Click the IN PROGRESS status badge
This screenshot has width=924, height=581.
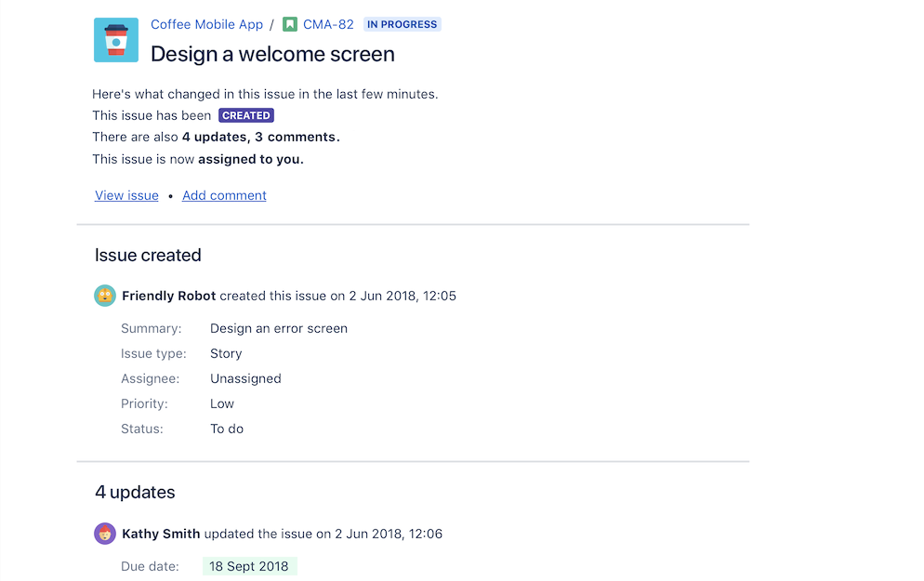pos(402,25)
